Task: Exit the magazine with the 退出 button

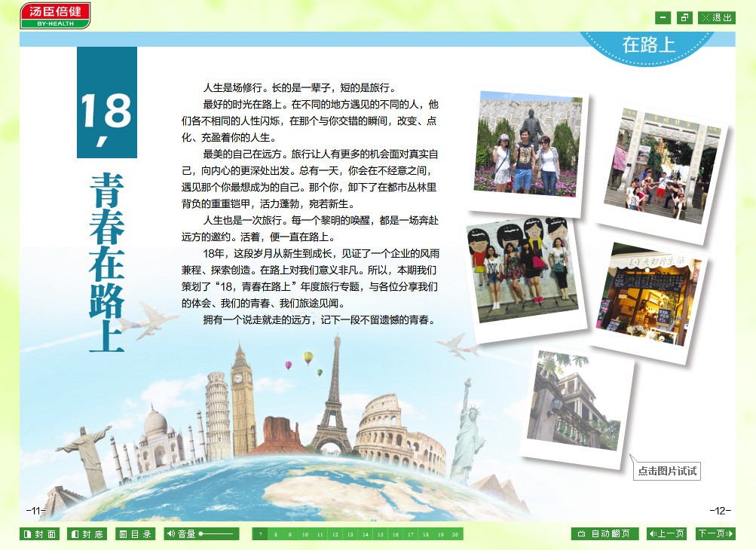Action: [717, 18]
